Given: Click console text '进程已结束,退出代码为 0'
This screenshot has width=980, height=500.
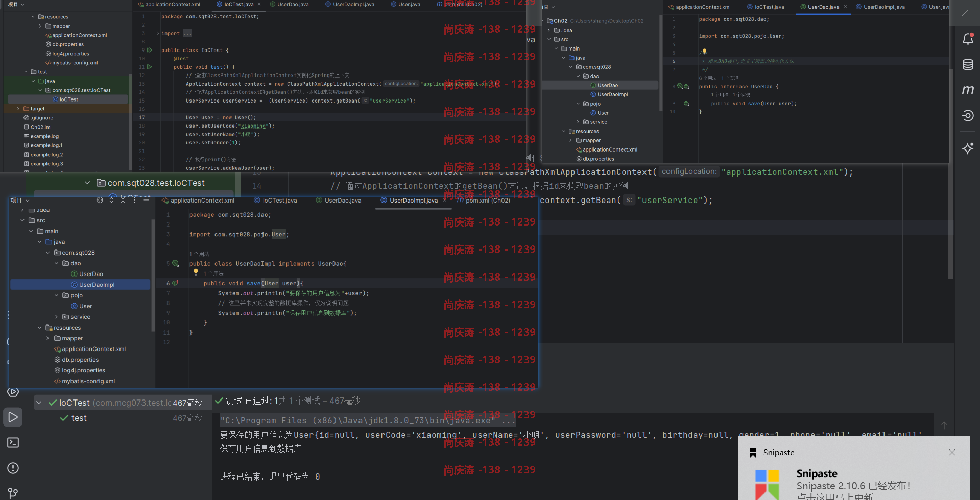Looking at the screenshot, I should click(270, 477).
